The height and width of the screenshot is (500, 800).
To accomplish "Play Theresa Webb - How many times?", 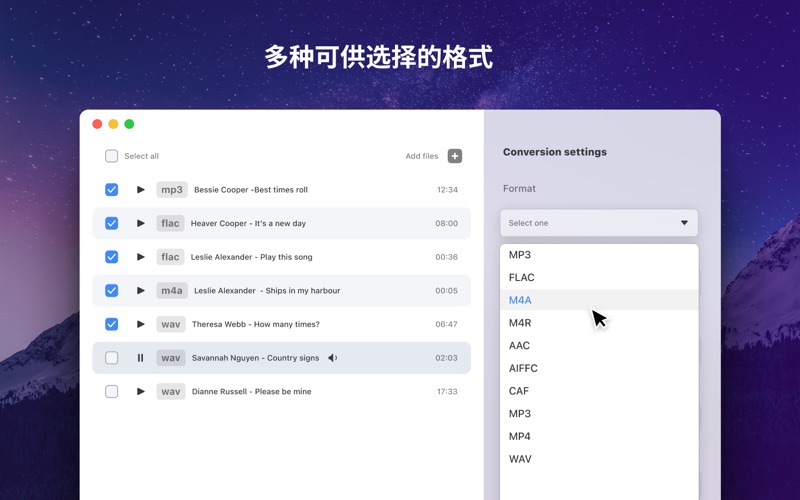I will 141,324.
